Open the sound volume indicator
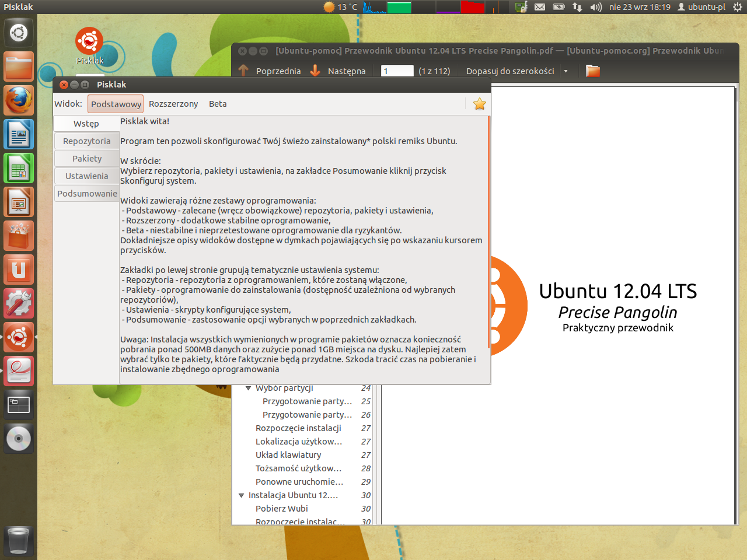 coord(596,7)
